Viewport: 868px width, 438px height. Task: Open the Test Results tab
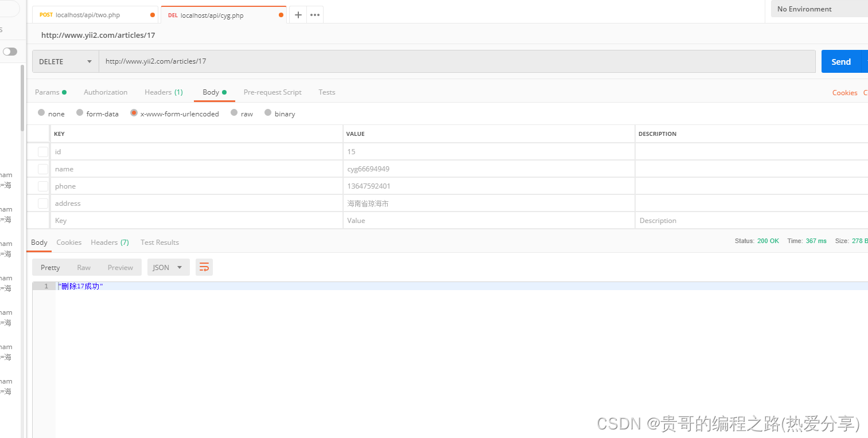[x=159, y=243]
